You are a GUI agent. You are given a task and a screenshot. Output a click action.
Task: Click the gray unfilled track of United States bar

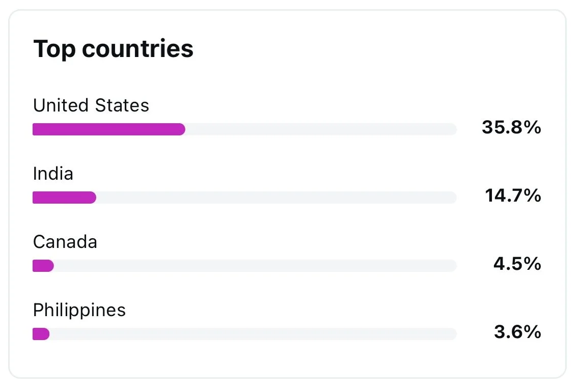pyautogui.click(x=321, y=129)
